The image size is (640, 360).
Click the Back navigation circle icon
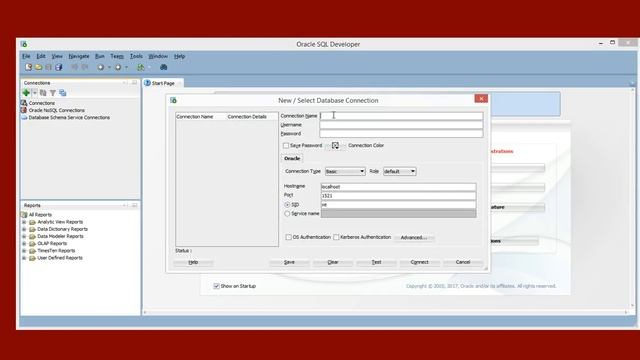tap(100, 67)
